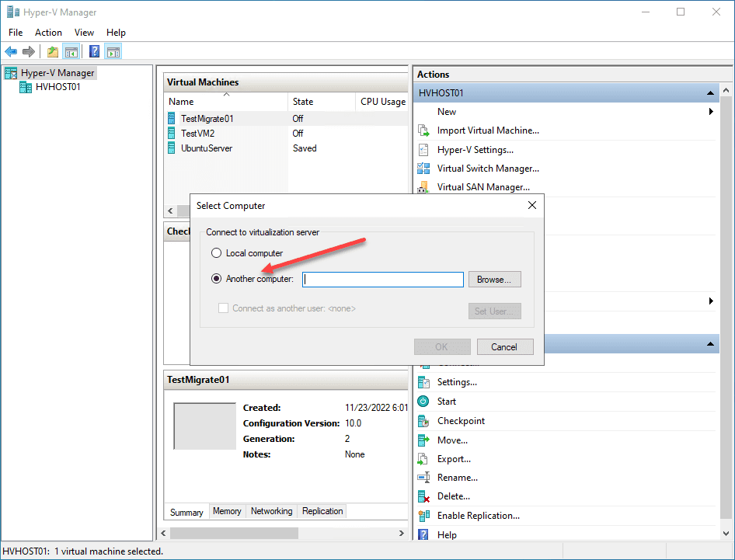Switch to the Replication tab
Viewport: 735px width, 560px height.
322,511
